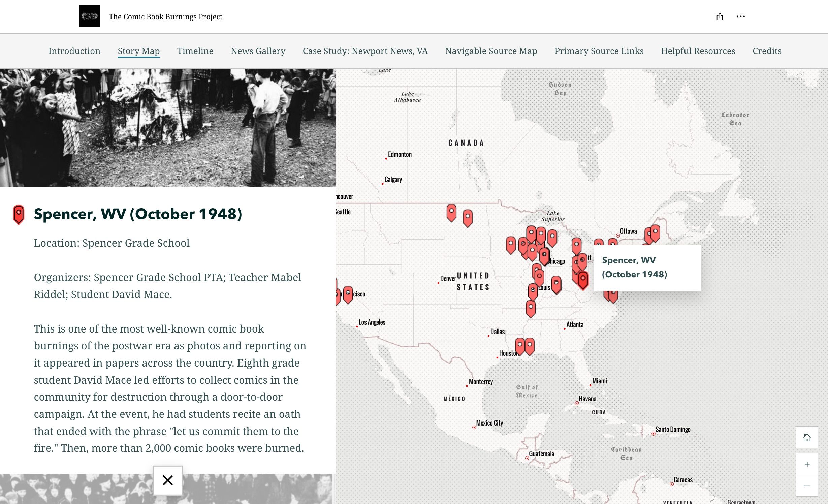Click the CBBP project logo
The image size is (828, 504).
89,16
